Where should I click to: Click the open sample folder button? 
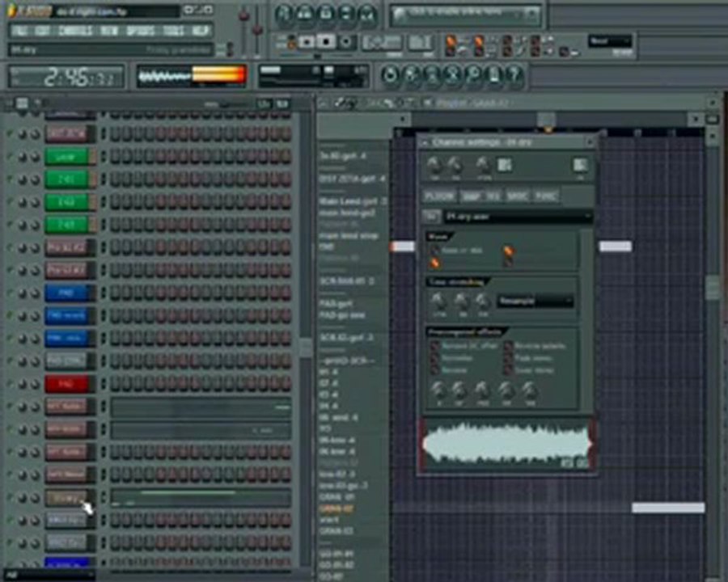tap(432, 217)
